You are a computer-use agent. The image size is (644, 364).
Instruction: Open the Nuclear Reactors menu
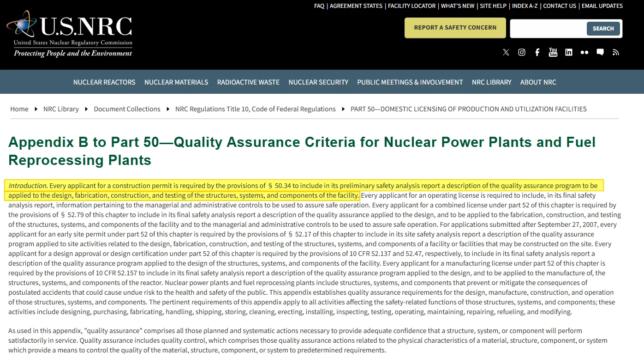(104, 82)
